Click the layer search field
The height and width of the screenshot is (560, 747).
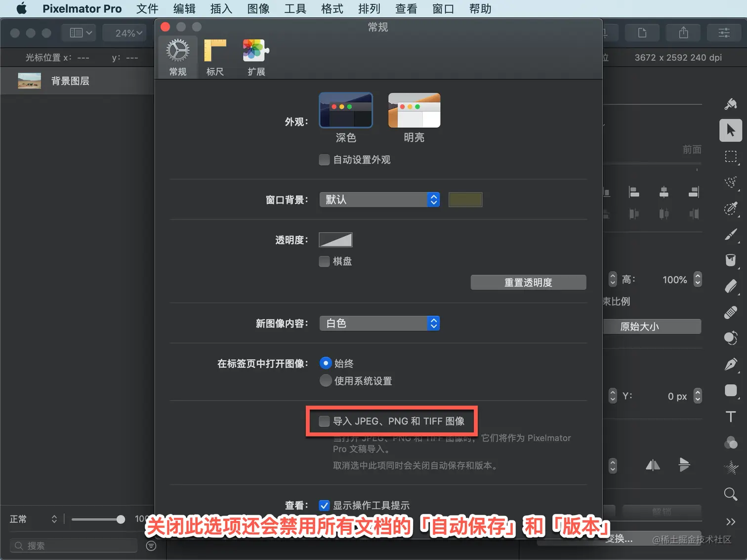tap(74, 546)
